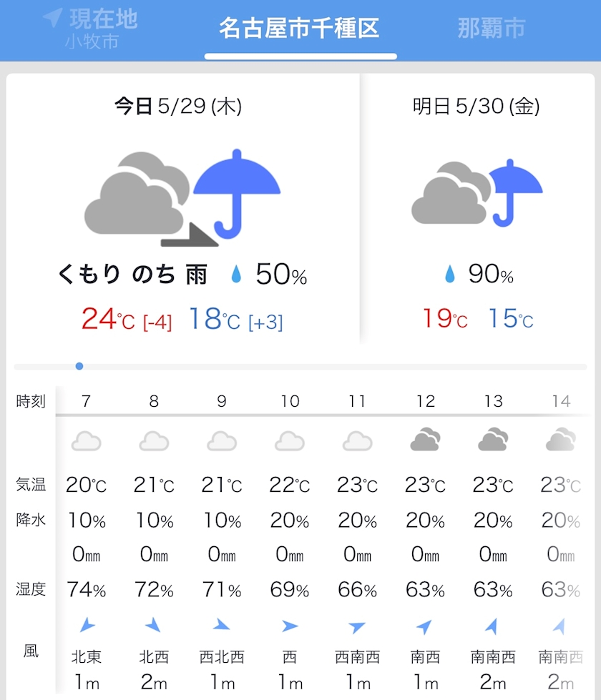Tap the blue dot on hourly timeline slider

pyautogui.click(x=79, y=366)
